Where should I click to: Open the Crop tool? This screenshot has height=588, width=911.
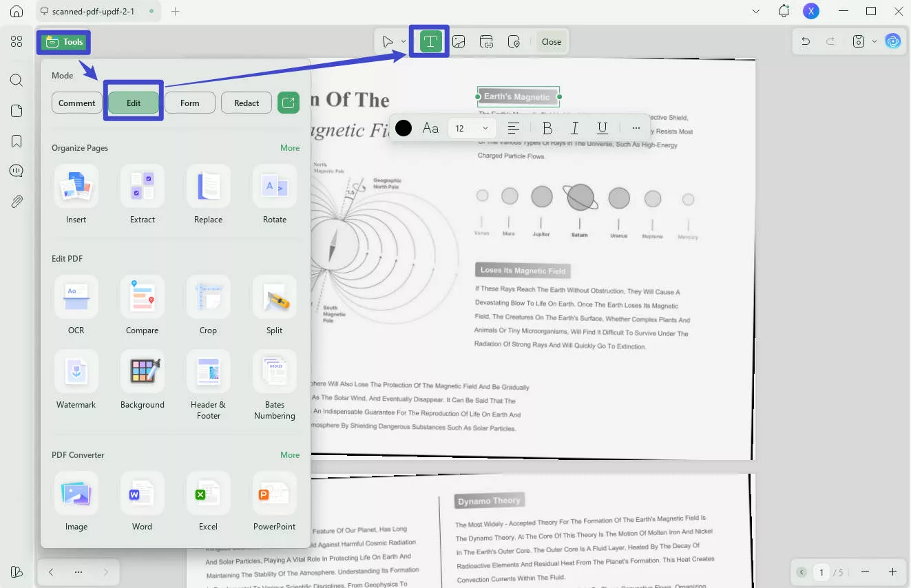point(208,297)
